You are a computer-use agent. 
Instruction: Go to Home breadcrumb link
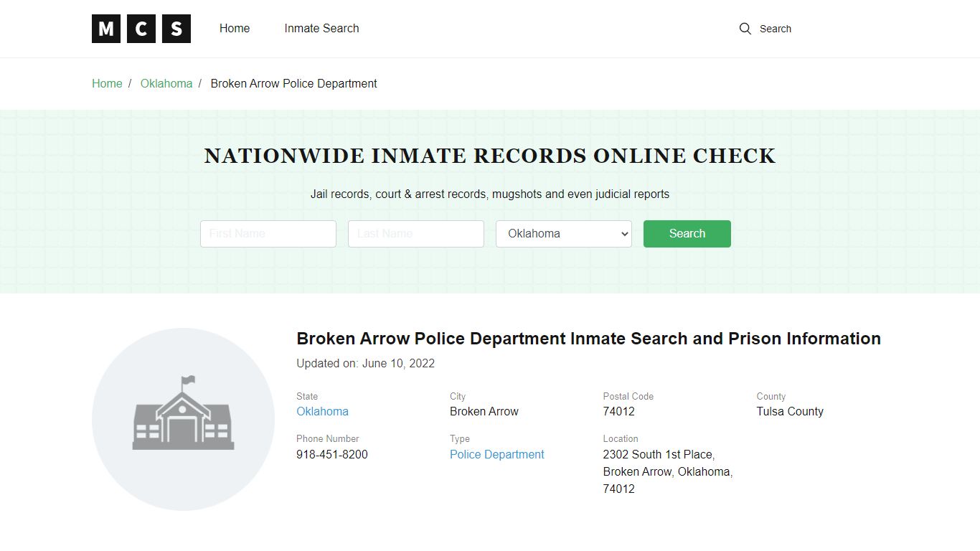[x=107, y=83]
